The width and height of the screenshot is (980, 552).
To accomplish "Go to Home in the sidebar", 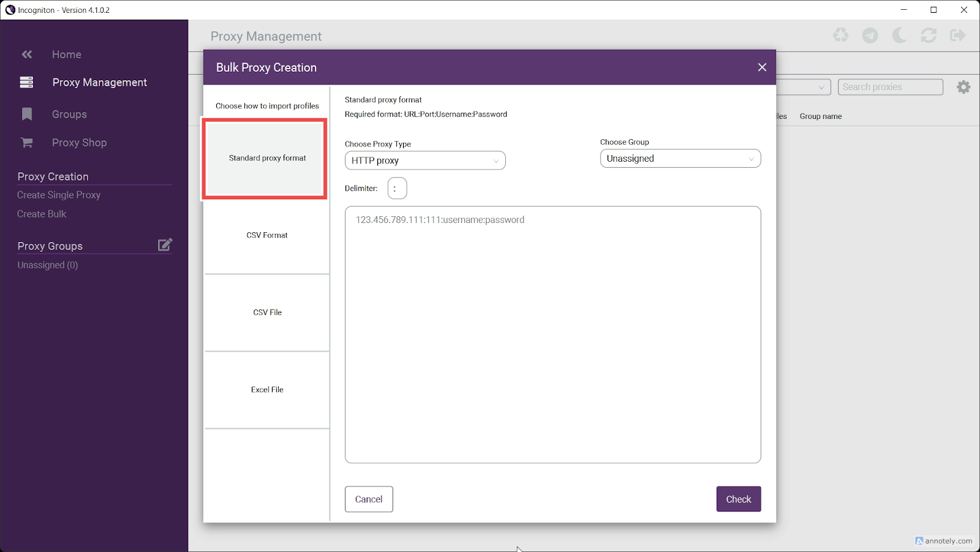I will coord(67,55).
